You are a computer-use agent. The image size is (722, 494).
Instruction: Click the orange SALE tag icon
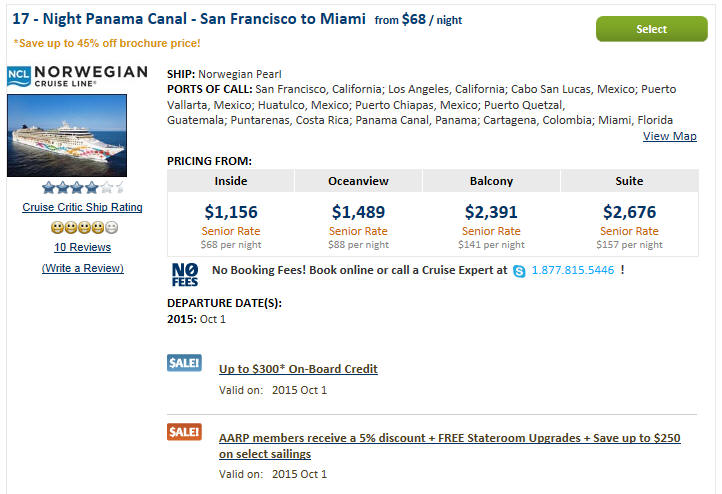[x=184, y=432]
